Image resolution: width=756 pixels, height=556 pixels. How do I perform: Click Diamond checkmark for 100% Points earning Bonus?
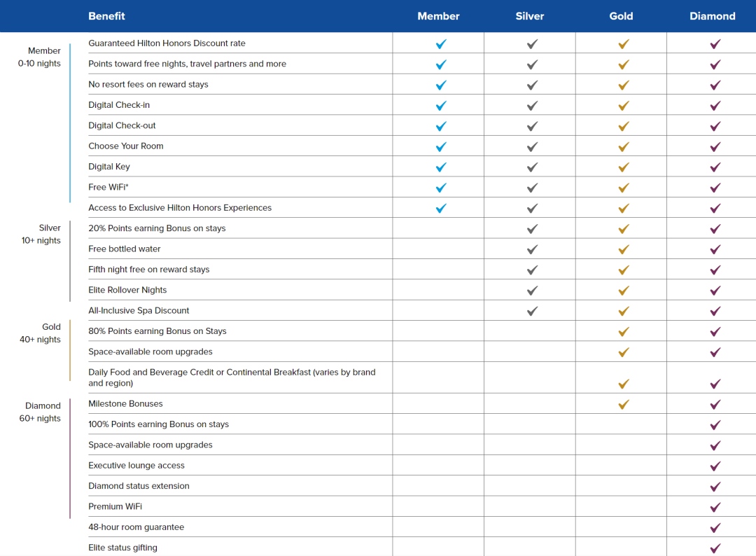pyautogui.click(x=715, y=425)
